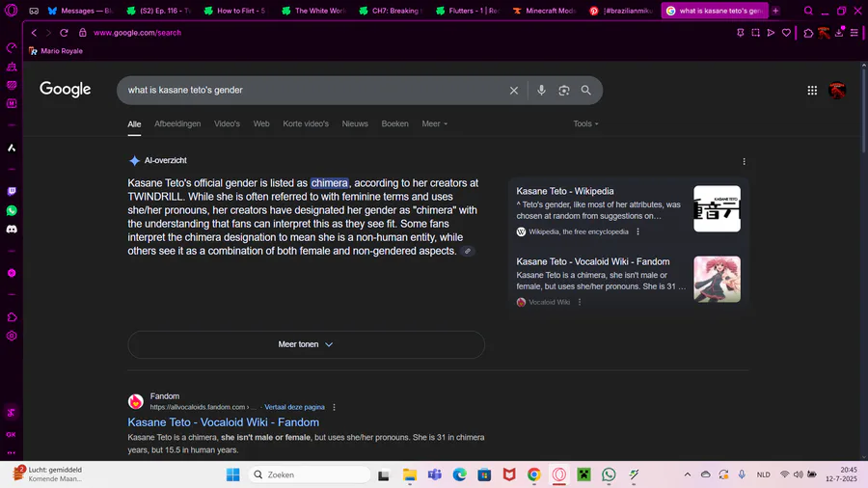Open more options for Wikipedia source
Screen dimensions: 868x488
[637, 231]
